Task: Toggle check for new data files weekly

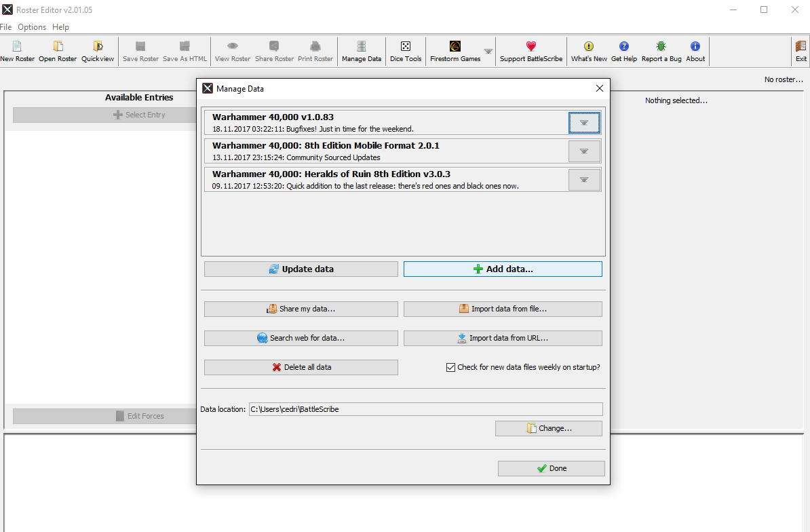Action: [x=450, y=367]
